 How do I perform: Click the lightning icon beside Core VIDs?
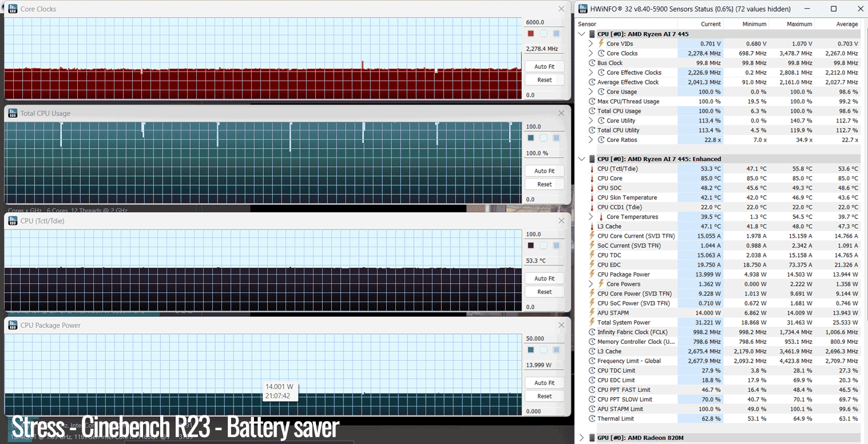tap(601, 43)
